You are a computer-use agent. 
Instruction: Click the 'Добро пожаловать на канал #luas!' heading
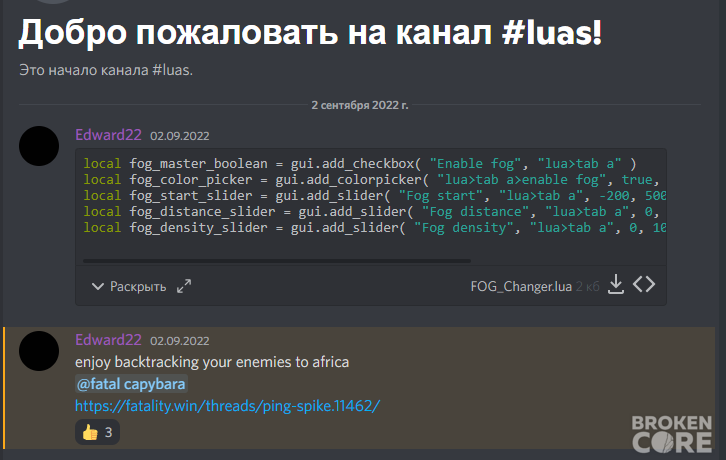coord(310,32)
